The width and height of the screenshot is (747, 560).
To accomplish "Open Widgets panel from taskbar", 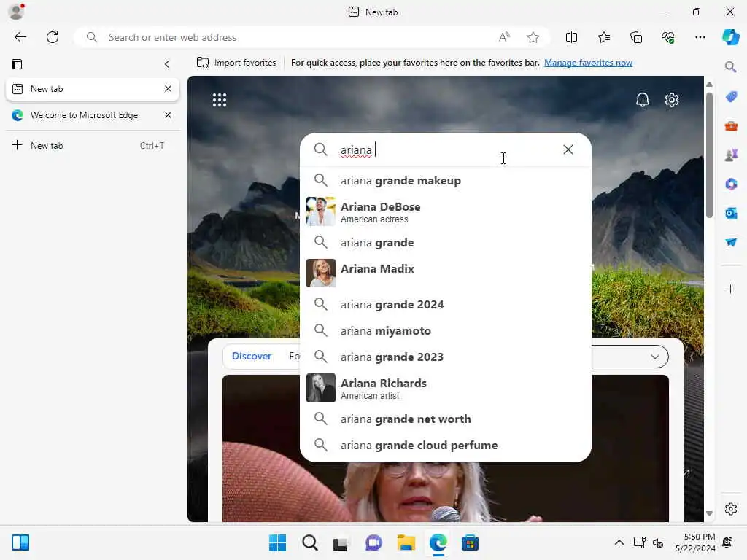I will [x=20, y=542].
